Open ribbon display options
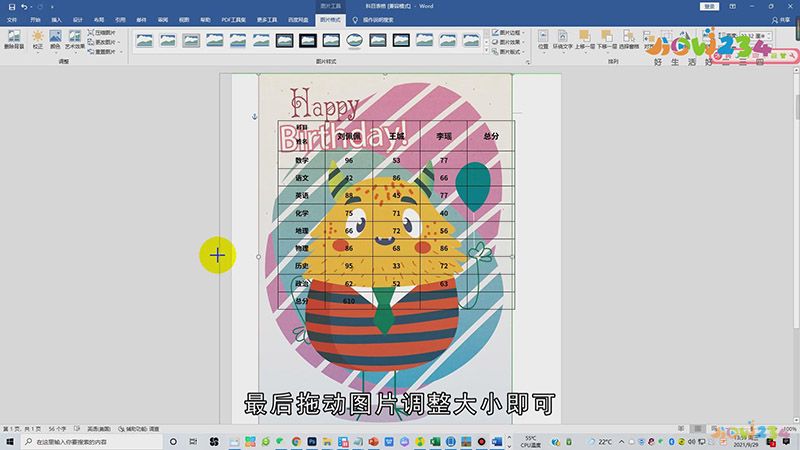800x450 pixels. (x=732, y=6)
